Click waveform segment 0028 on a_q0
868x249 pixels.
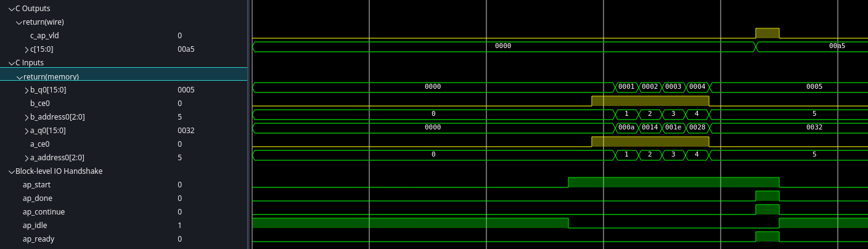click(697, 128)
